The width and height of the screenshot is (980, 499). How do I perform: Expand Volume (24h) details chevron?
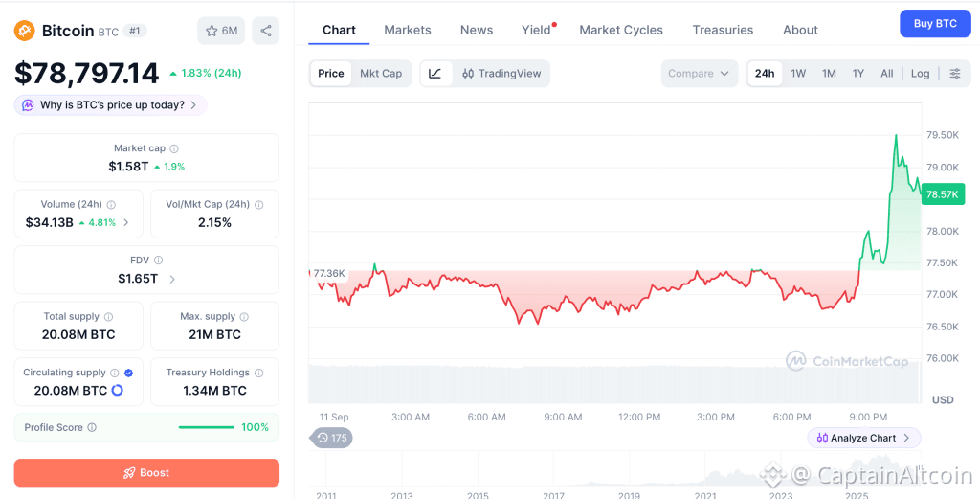pyautogui.click(x=125, y=222)
